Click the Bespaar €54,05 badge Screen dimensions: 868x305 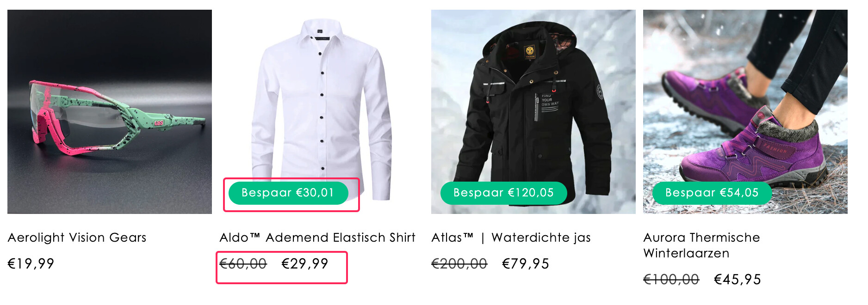point(712,193)
